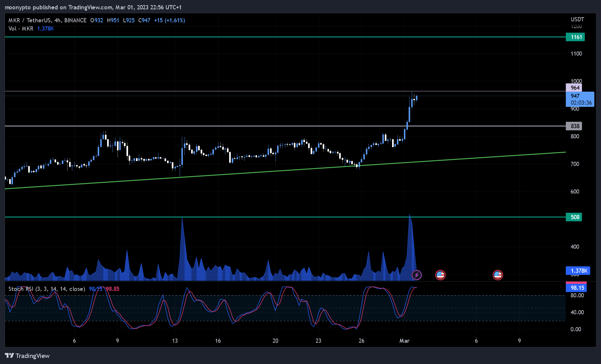Click the 98.15 Stoch RSI value label on axis
This screenshot has height=364, width=601.
pos(577,288)
